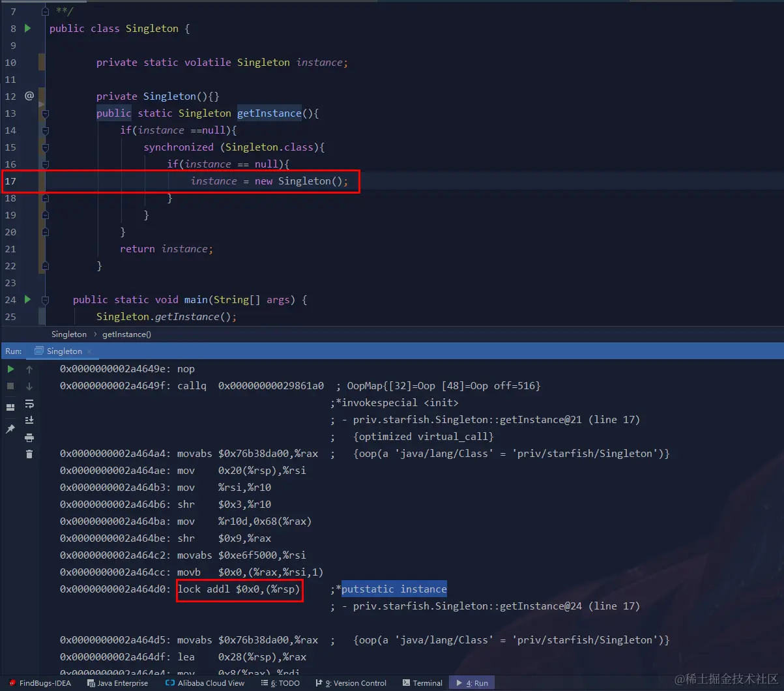784x691 pixels.
Task: Click '{optimized virtual_call}' console text
Action: click(x=424, y=437)
